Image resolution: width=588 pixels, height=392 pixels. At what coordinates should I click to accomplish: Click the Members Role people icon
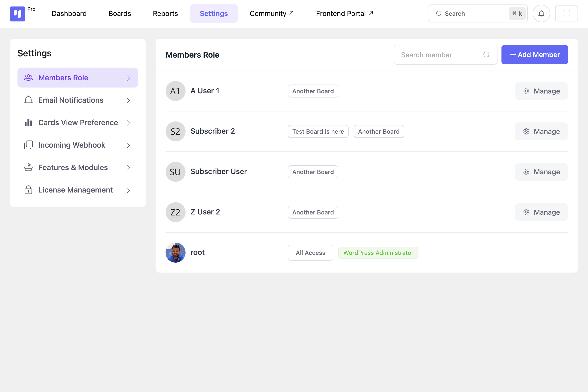point(28,78)
